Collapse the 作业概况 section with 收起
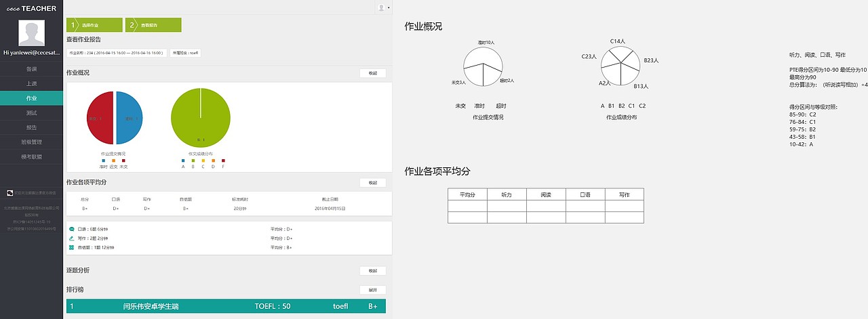 pos(373,73)
